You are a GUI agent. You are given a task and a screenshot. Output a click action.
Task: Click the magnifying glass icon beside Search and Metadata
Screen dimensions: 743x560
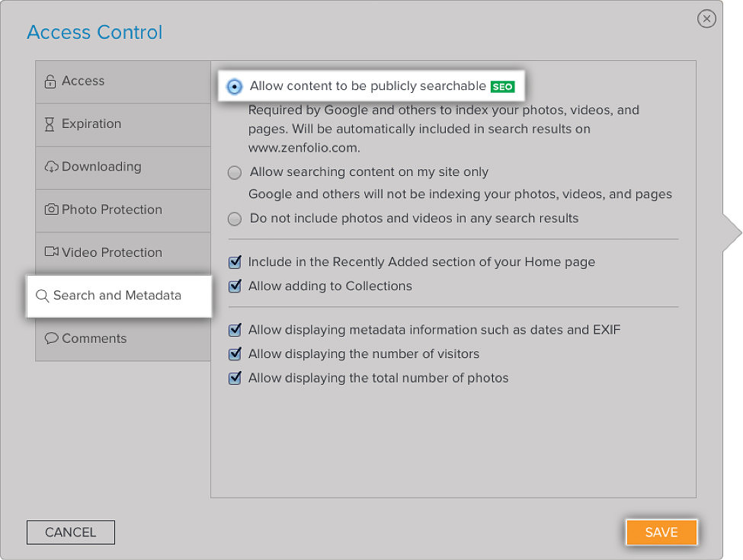click(43, 296)
